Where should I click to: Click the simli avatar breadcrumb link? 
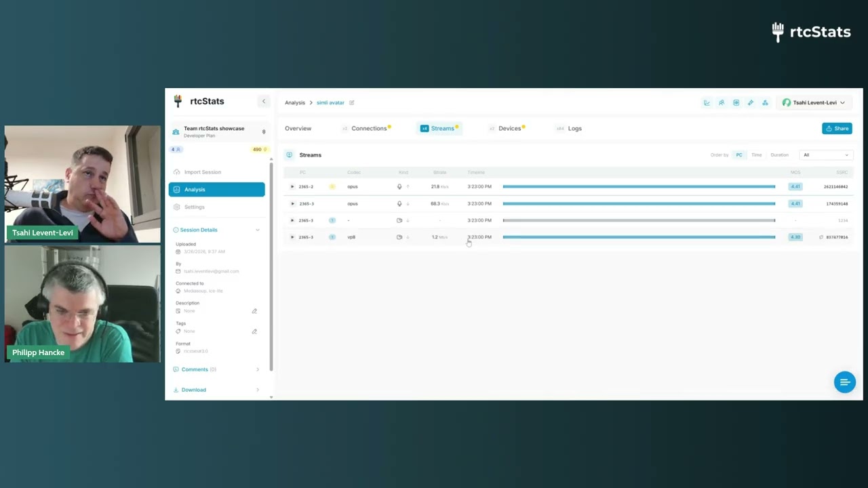click(x=330, y=103)
